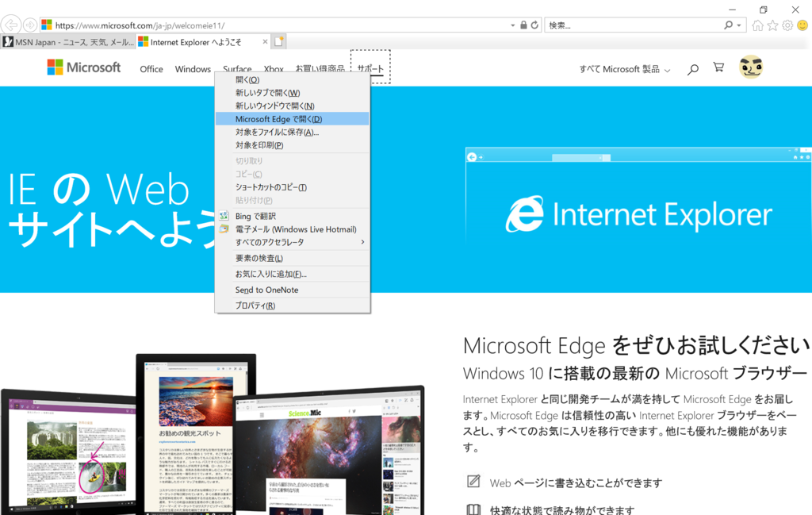Open the Tools gear icon
Image resolution: width=812 pixels, height=515 pixels.
(x=787, y=25)
